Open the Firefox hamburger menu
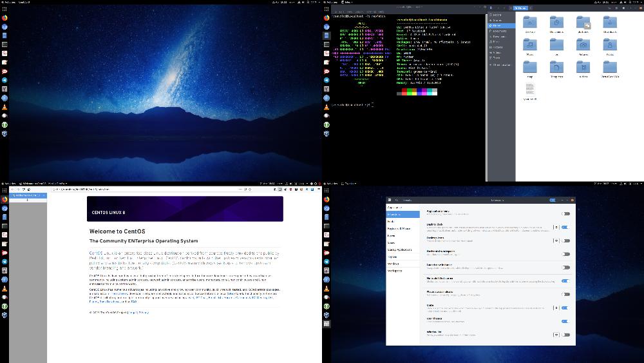The height and width of the screenshot is (363, 644). coord(318,190)
